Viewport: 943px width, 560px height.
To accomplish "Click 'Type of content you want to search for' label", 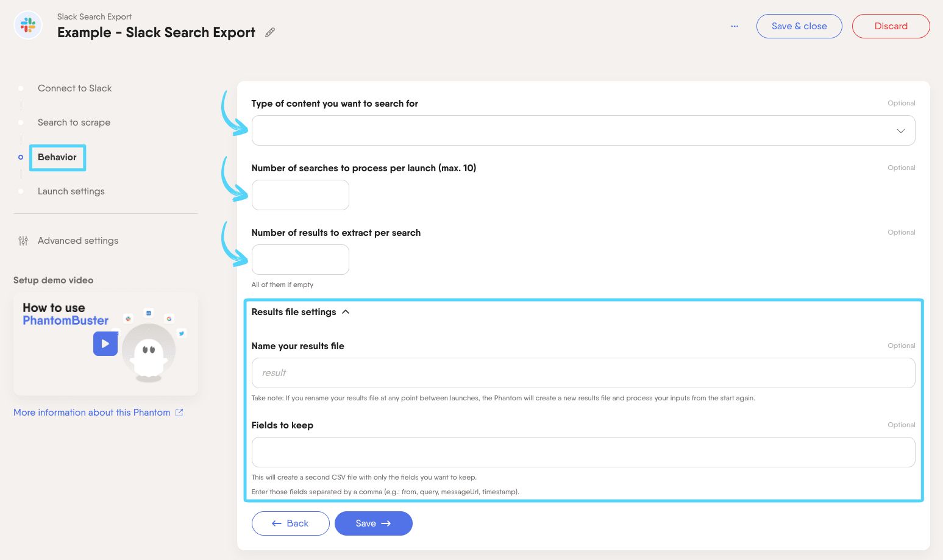I will point(335,104).
